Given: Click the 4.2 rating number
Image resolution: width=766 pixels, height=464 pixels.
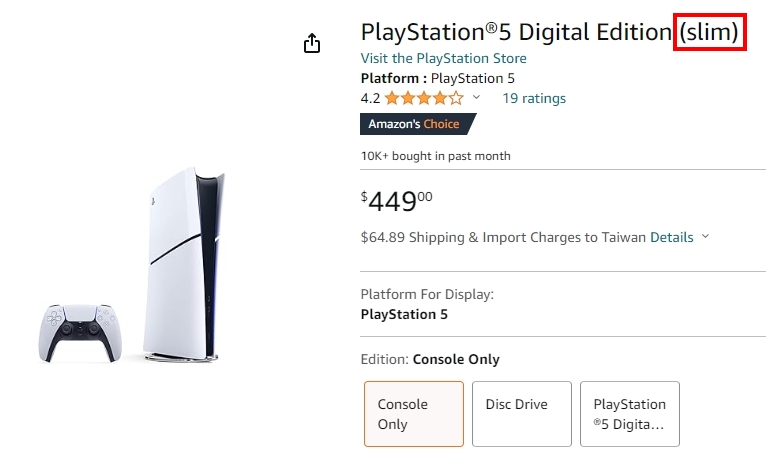Looking at the screenshot, I should click(x=370, y=98).
